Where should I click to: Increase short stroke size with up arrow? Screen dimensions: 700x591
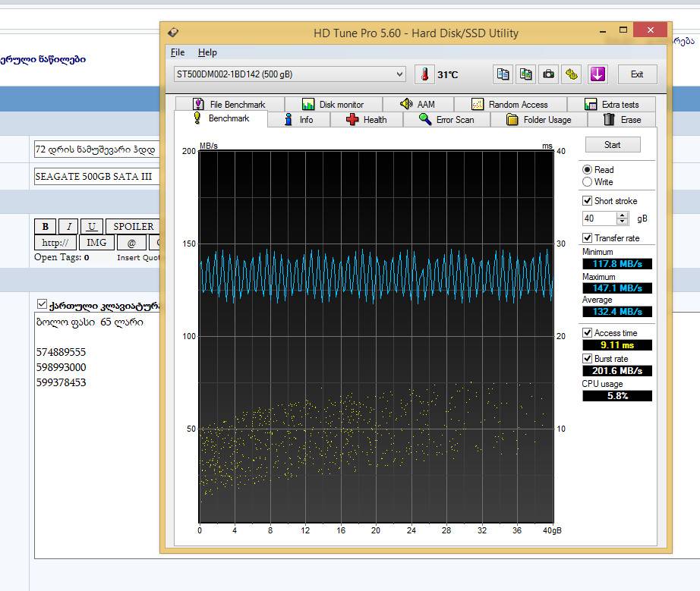622,215
